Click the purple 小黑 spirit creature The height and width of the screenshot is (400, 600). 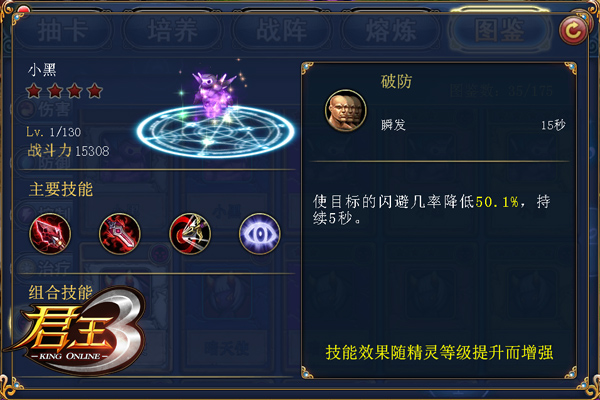(214, 92)
